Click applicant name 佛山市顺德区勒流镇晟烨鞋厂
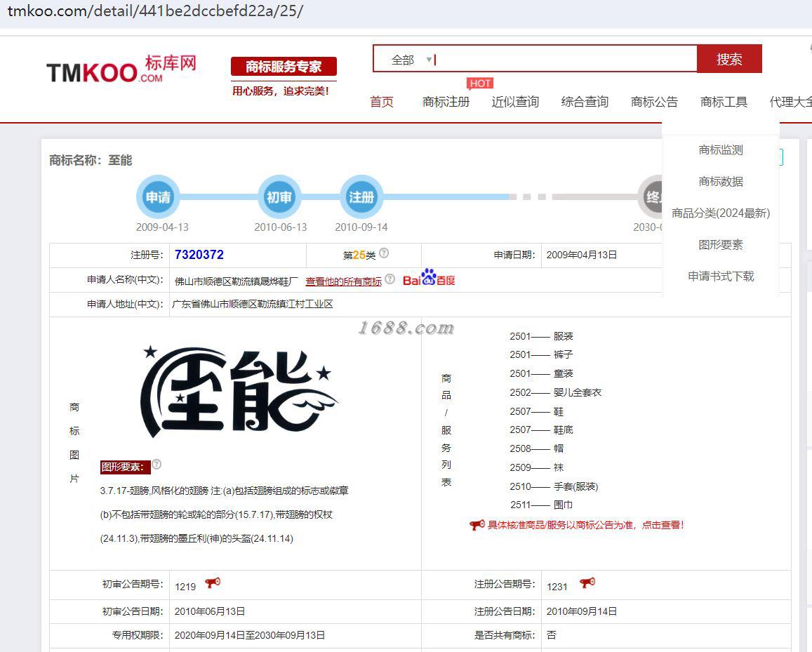 click(236, 281)
